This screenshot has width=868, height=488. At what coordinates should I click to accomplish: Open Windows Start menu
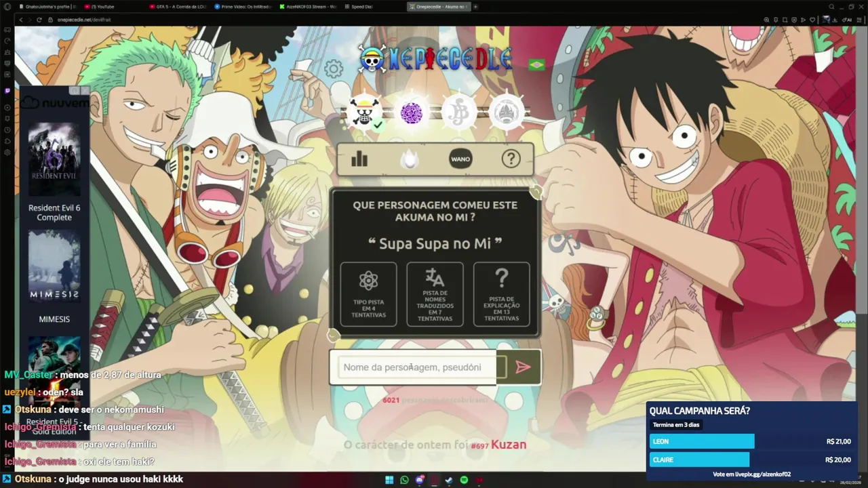389,480
